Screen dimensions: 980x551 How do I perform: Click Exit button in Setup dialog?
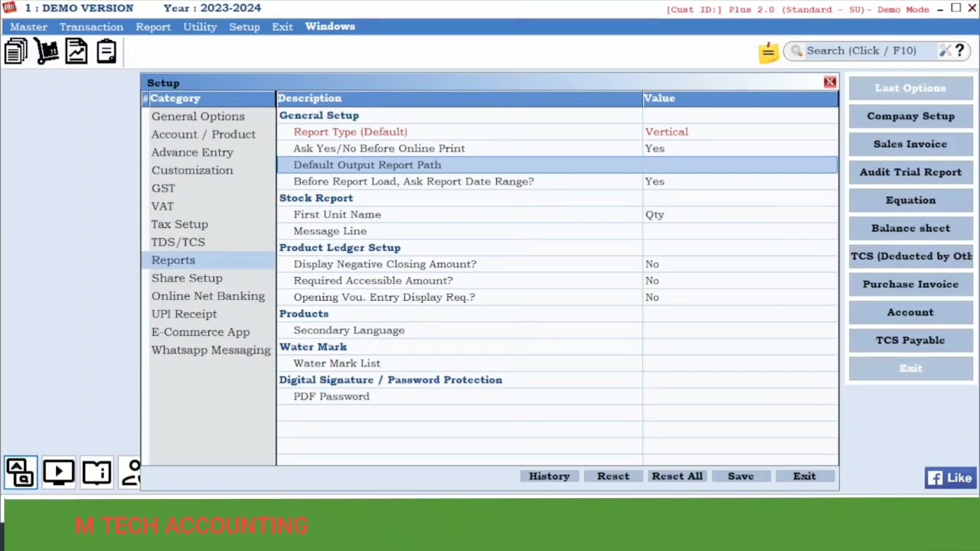point(804,476)
